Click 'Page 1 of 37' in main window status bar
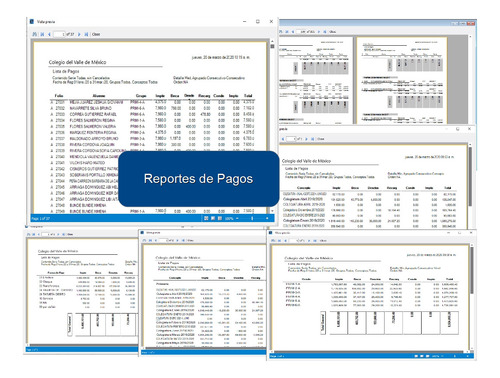Viewport: 500px width, 378px height. point(40,219)
